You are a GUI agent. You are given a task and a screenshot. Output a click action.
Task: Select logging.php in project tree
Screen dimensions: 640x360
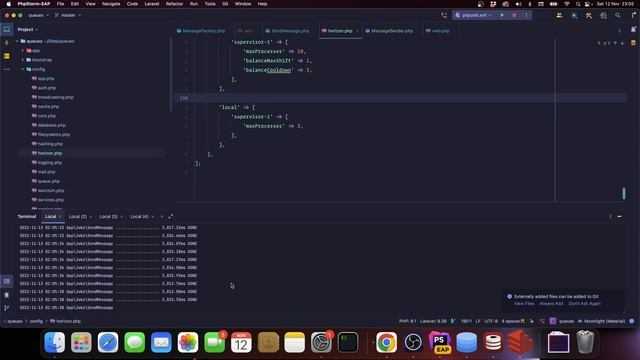(50, 162)
